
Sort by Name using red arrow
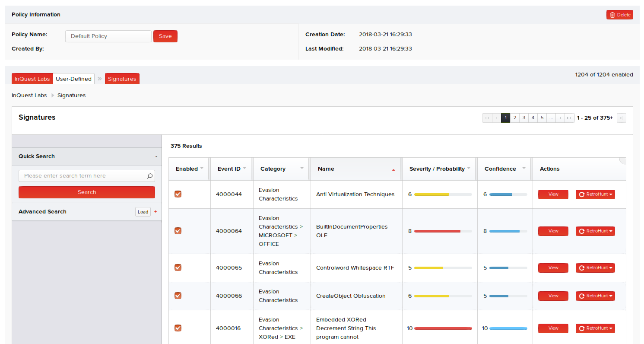(x=393, y=170)
